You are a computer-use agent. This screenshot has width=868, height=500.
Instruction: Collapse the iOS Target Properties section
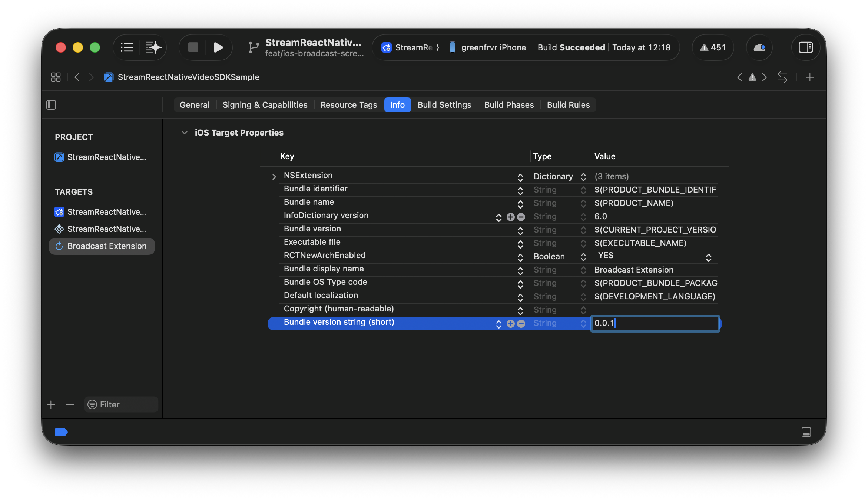tap(184, 133)
